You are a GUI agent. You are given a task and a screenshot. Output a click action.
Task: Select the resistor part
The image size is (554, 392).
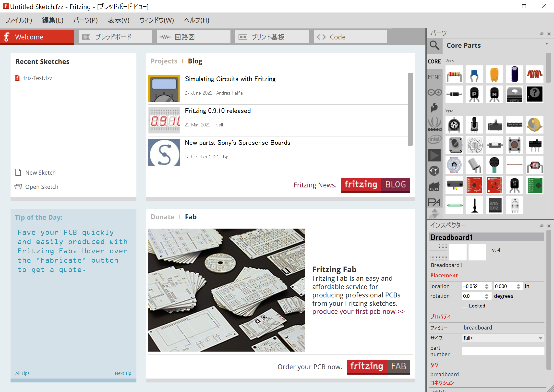454,74
